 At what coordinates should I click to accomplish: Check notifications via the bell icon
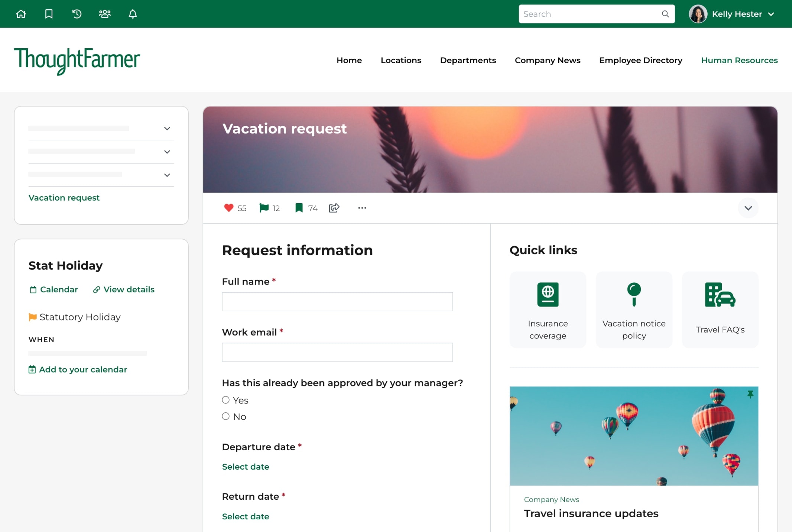click(133, 14)
